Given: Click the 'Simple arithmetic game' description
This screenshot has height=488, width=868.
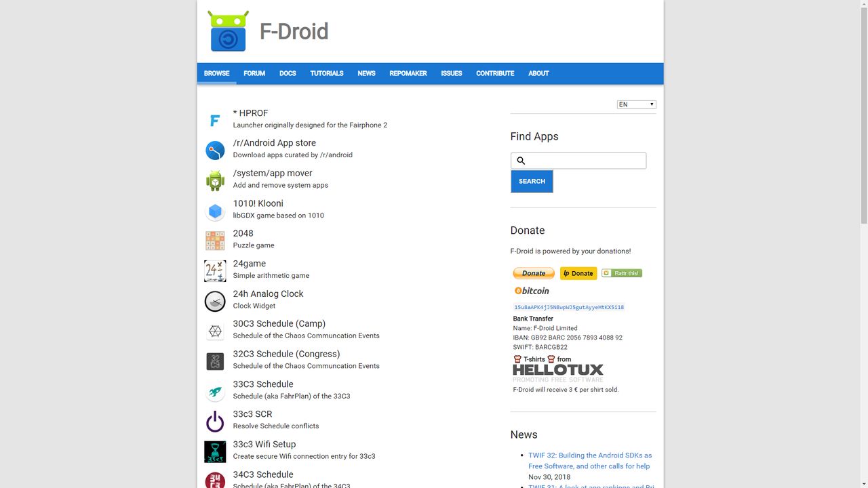Looking at the screenshot, I should coord(271,275).
